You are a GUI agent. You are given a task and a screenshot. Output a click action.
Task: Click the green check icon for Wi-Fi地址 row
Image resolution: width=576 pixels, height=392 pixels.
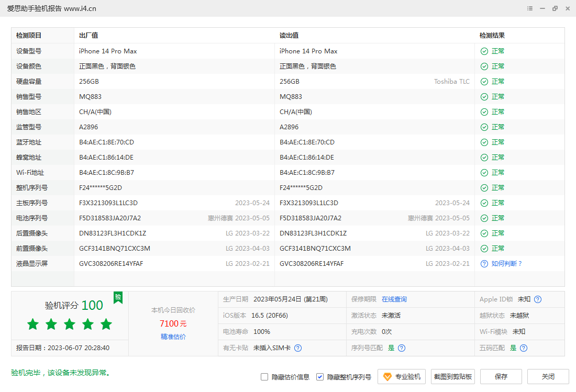pyautogui.click(x=484, y=173)
